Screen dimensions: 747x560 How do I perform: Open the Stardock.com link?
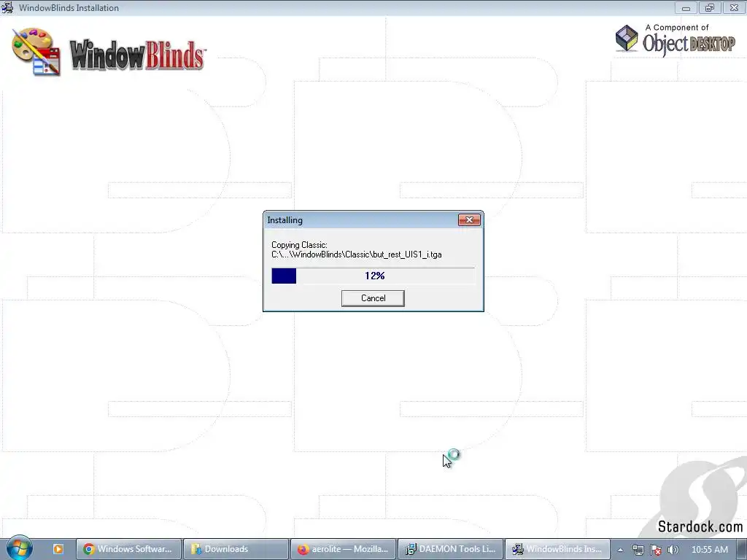click(700, 526)
